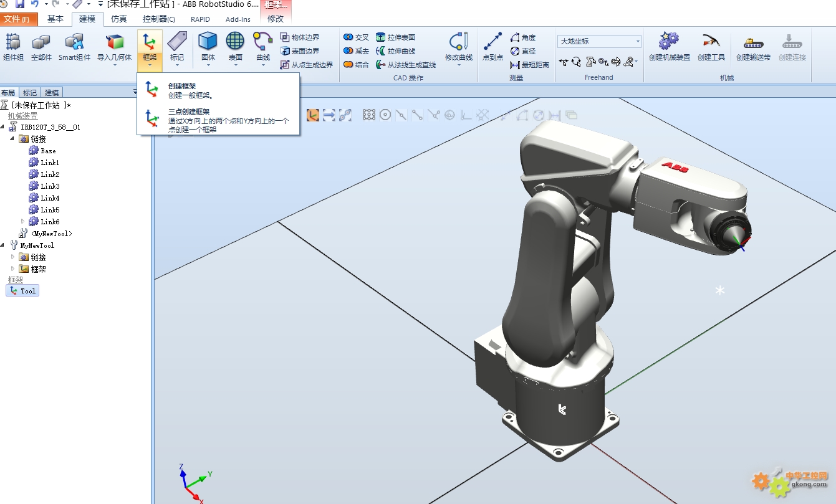
Task: Select 最短距离 minimum distance measurement
Action: 530,64
